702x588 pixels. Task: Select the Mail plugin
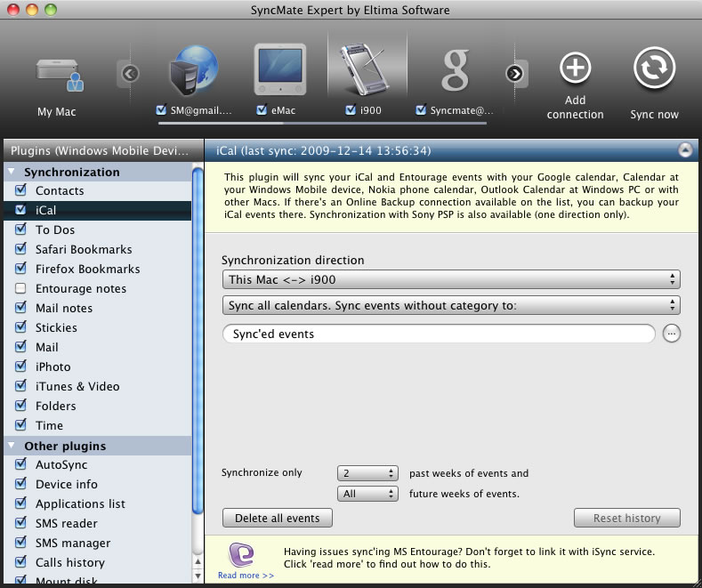pyautogui.click(x=98, y=347)
